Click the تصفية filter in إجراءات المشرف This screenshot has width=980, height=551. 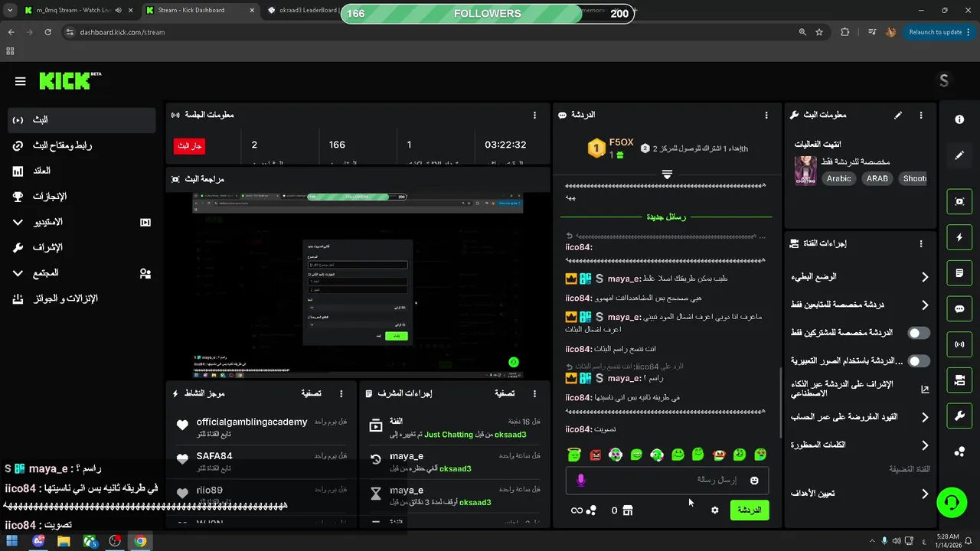(x=504, y=393)
